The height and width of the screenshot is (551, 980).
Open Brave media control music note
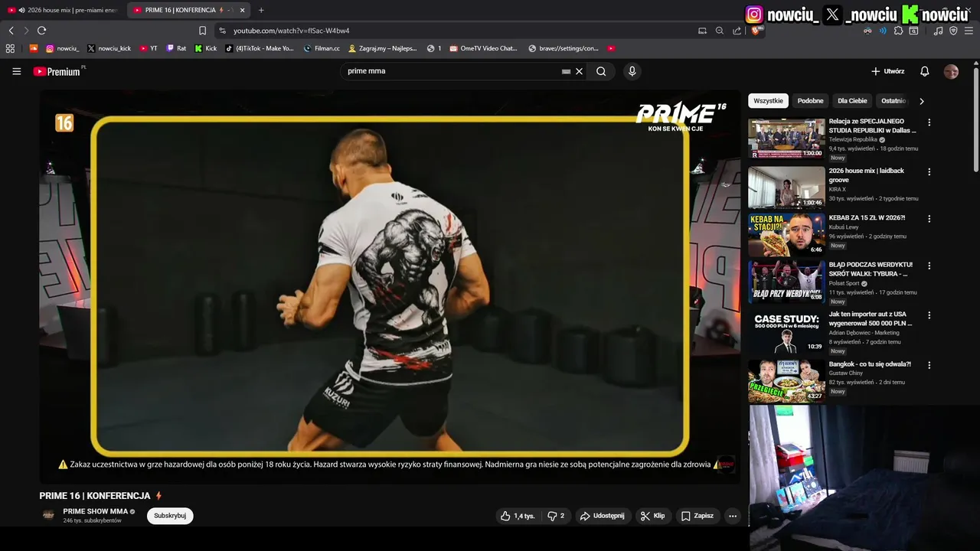coord(939,31)
